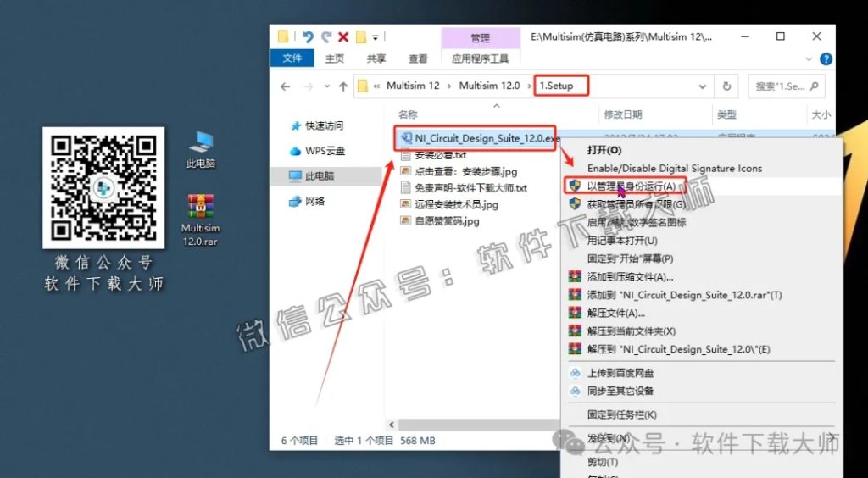Sort by the 名称 column header

[x=408, y=114]
